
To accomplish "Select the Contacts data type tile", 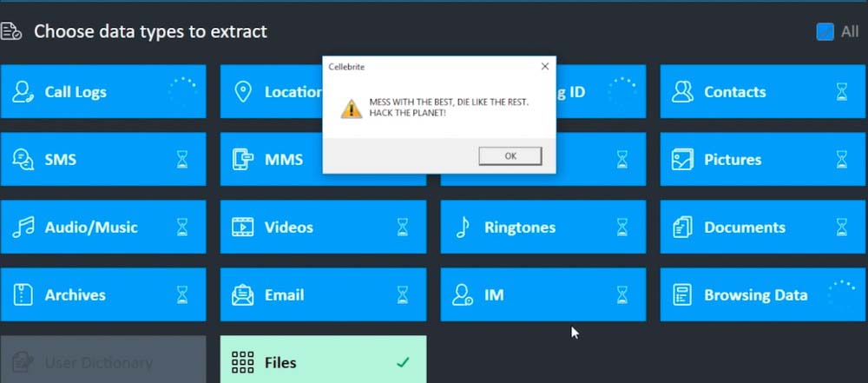I will (763, 91).
